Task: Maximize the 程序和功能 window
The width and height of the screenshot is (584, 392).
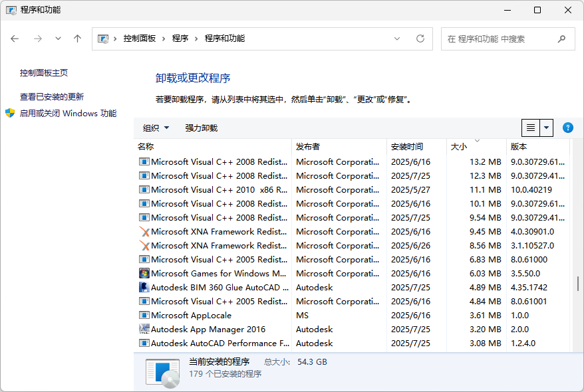Action: (537, 10)
